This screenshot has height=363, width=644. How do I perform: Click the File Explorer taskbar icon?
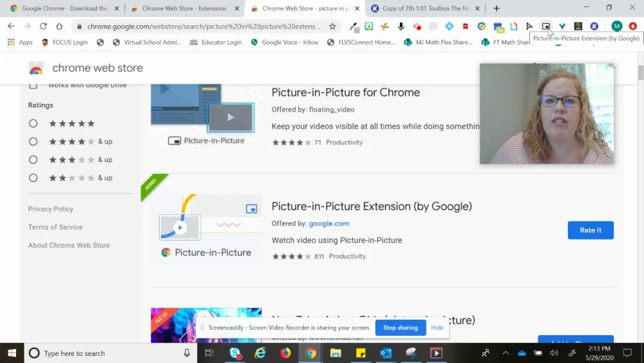336,353
